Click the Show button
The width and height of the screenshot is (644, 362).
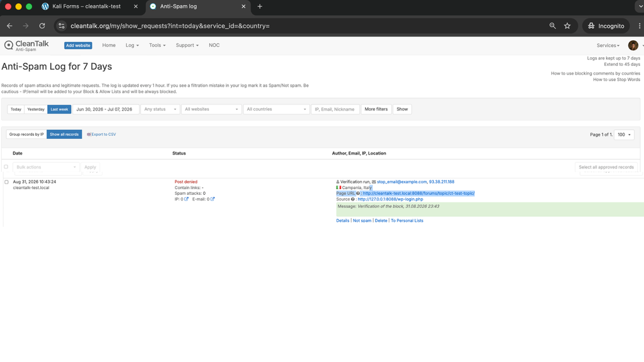click(x=402, y=109)
